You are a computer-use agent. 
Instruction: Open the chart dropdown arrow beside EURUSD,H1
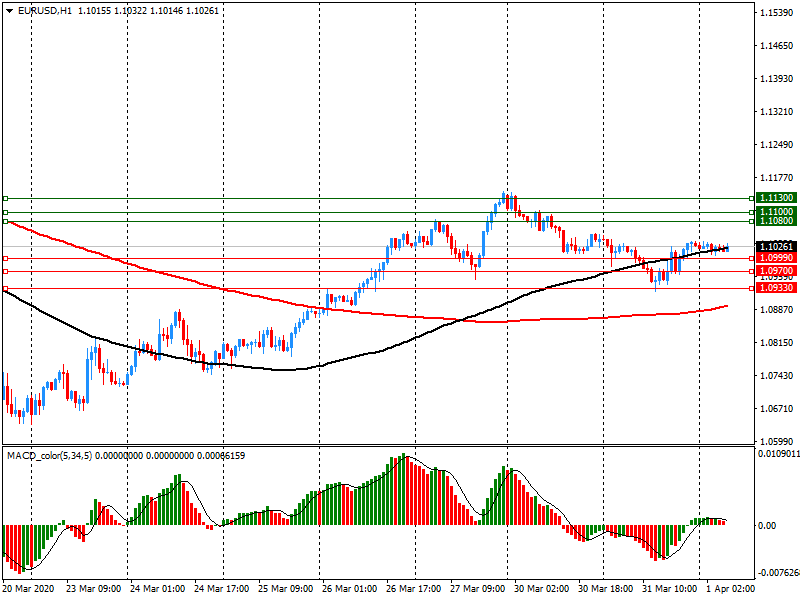(10, 11)
